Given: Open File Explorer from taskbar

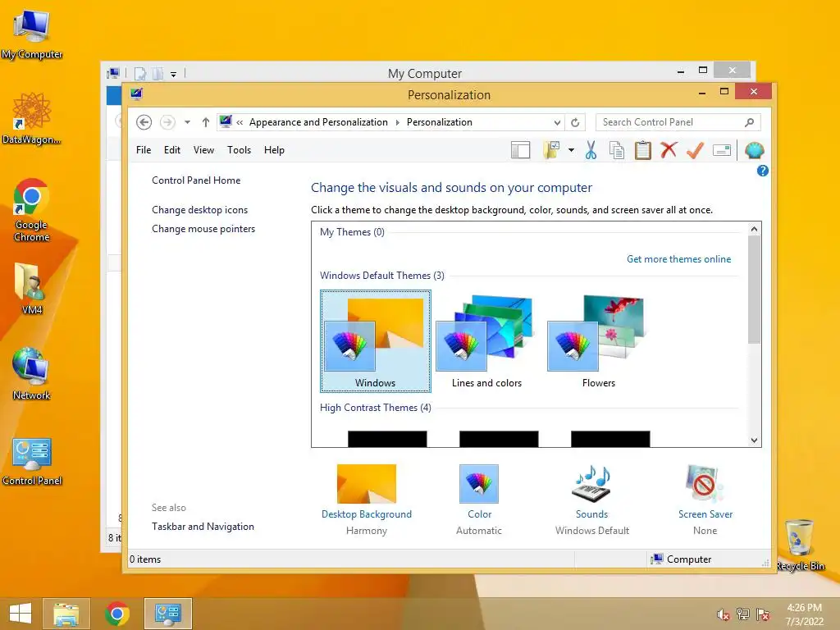Looking at the screenshot, I should [x=66, y=614].
